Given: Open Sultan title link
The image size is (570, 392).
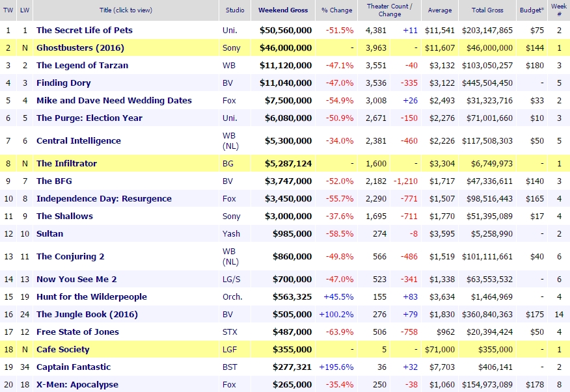Looking at the screenshot, I should (x=50, y=233).
